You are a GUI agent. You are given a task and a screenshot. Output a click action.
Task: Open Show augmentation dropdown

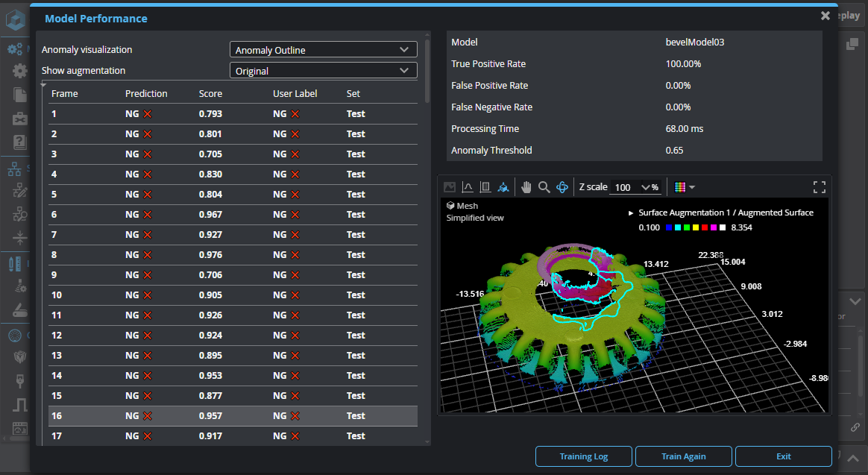tap(323, 71)
